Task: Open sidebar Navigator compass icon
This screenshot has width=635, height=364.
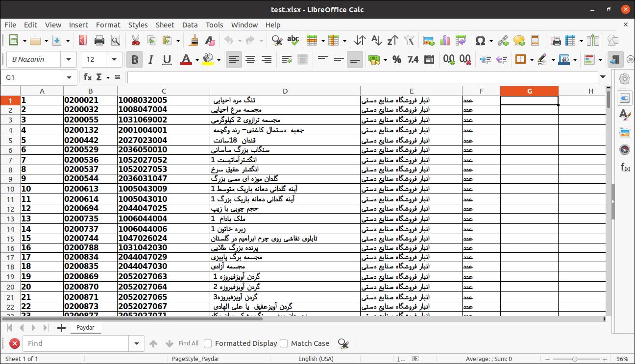Action: [624, 150]
